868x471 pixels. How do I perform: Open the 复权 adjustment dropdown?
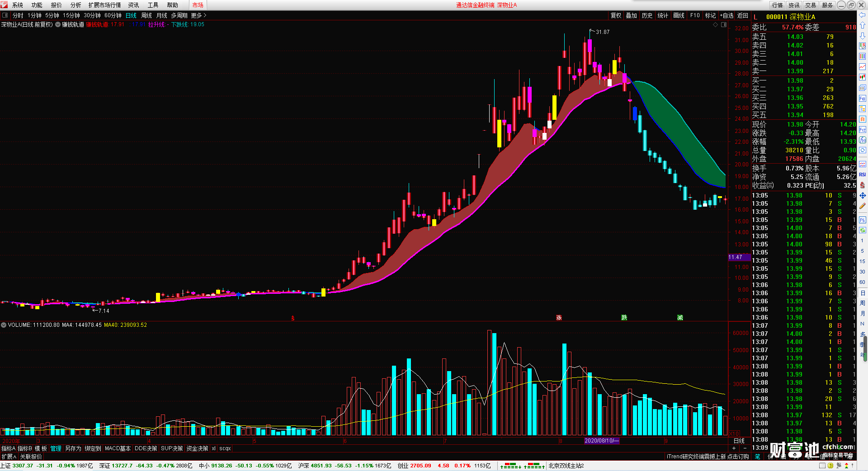tap(616, 15)
